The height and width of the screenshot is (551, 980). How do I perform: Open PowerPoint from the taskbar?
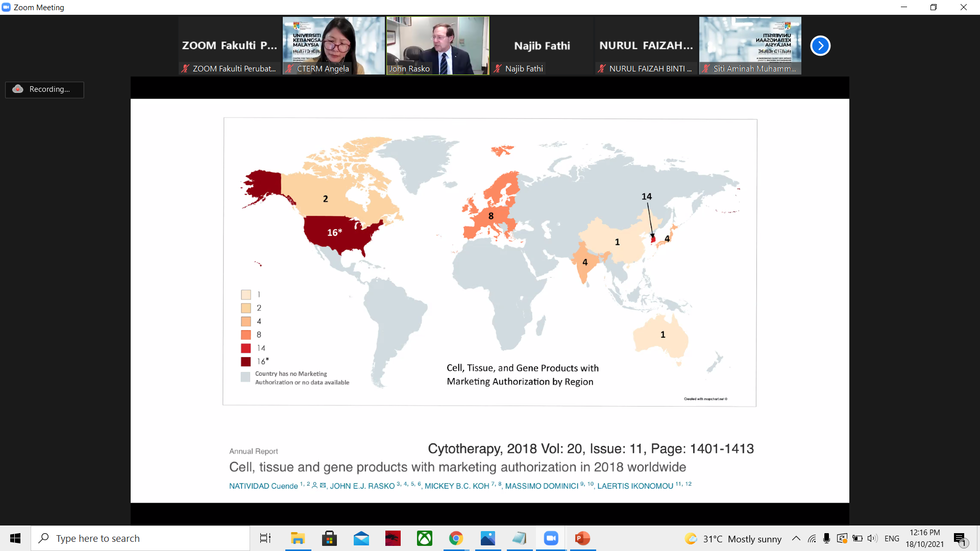[x=582, y=538]
